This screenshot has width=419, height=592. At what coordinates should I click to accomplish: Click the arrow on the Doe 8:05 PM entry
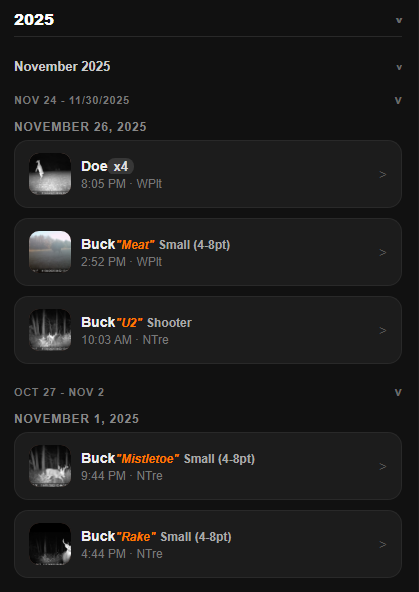click(383, 174)
